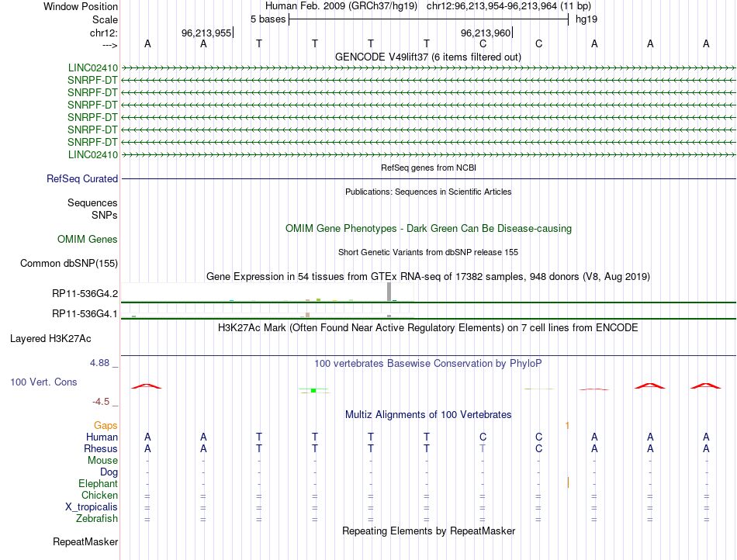Click the orange 1 gap marker in Gaps row
Image resolution: width=737 pixels, height=560 pixels.
[567, 425]
